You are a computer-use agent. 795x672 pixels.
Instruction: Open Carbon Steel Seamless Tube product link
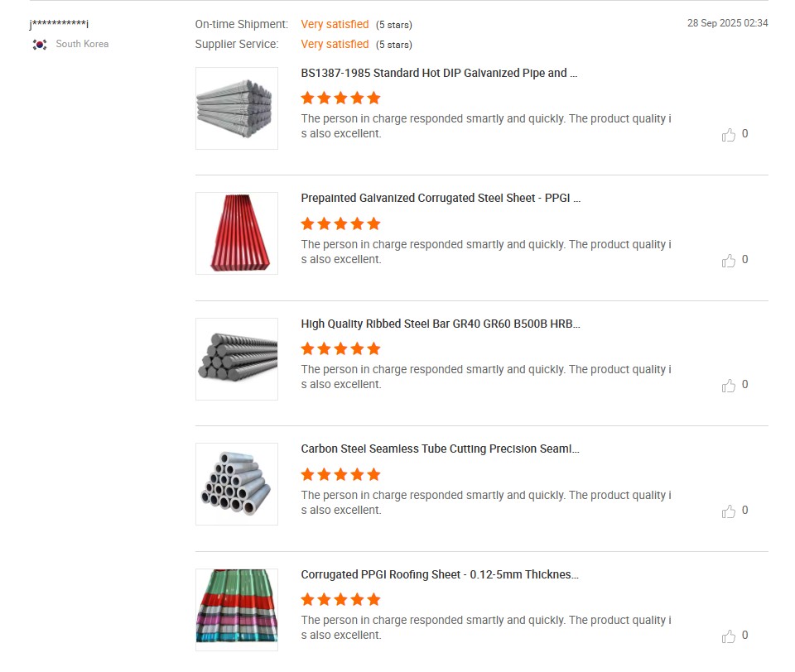(440, 449)
